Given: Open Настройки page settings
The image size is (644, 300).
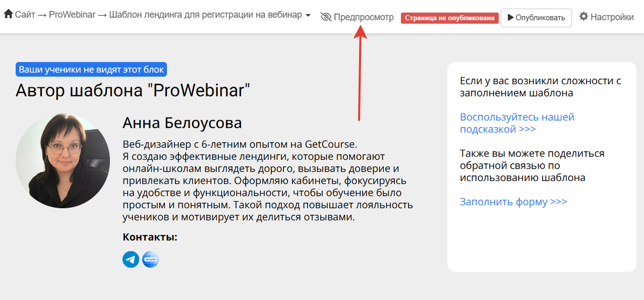Looking at the screenshot, I should pos(612,17).
